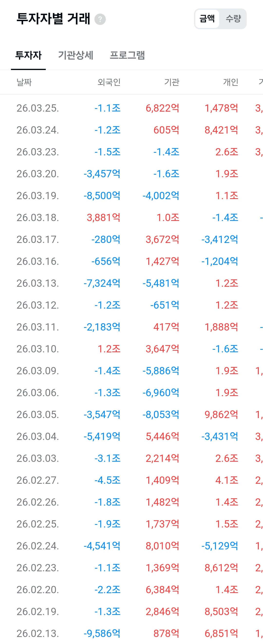This screenshot has height=644, width=263.
Task: Click the 날짜 column header
Action: [x=24, y=82]
